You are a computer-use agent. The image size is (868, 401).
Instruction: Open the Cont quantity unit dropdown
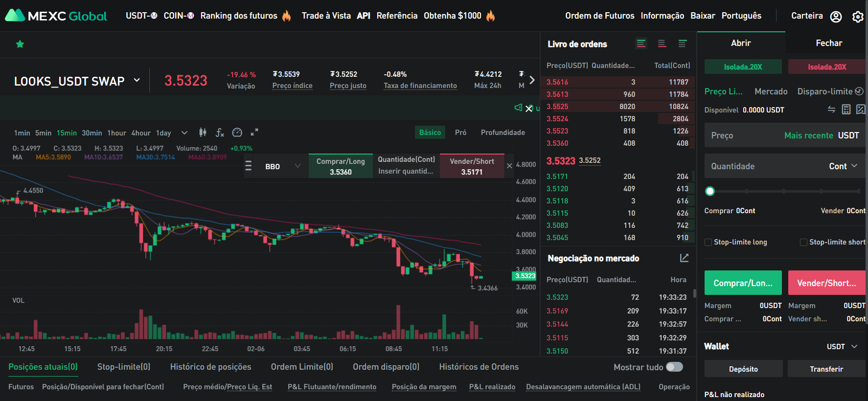click(x=843, y=166)
